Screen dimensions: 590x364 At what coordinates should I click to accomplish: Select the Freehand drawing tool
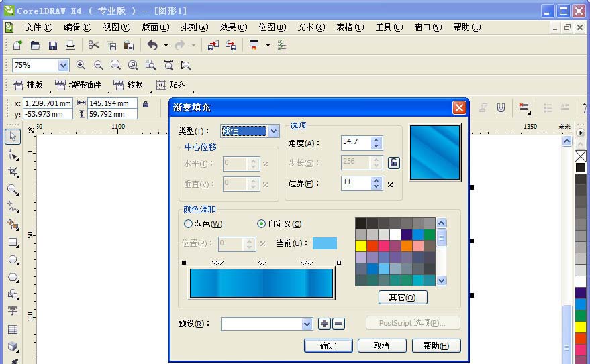point(13,207)
